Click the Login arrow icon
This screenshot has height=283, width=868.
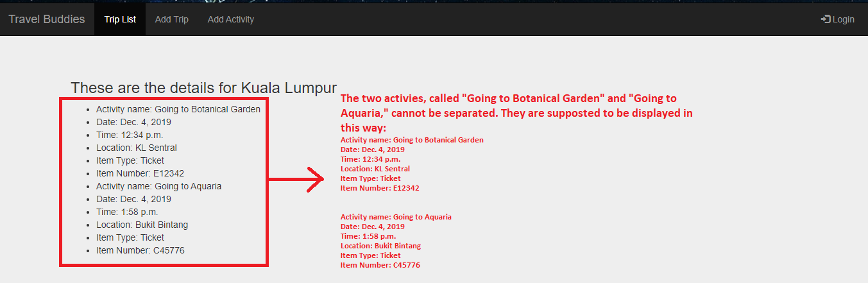pyautogui.click(x=826, y=19)
